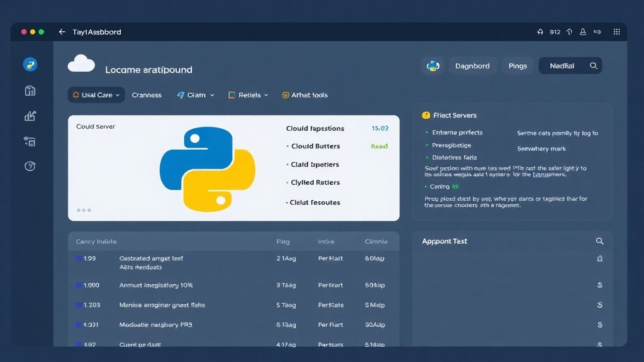Click the Cimnte column header

click(376, 241)
